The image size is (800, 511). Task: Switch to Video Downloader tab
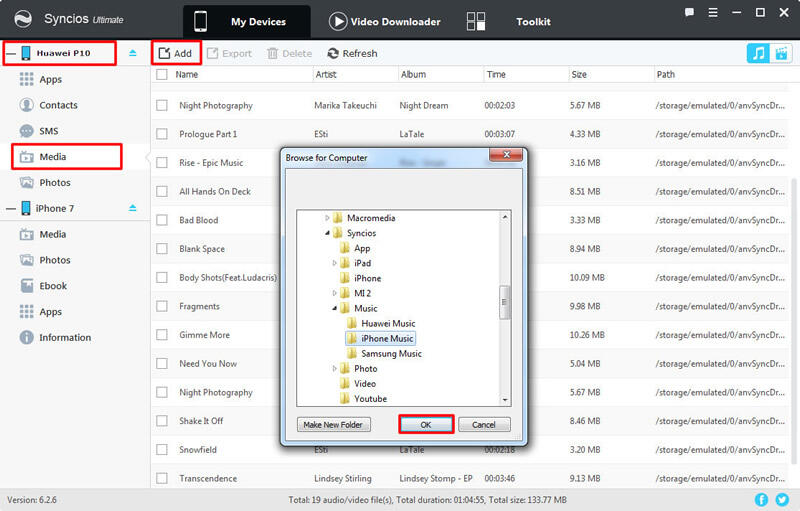[377, 21]
